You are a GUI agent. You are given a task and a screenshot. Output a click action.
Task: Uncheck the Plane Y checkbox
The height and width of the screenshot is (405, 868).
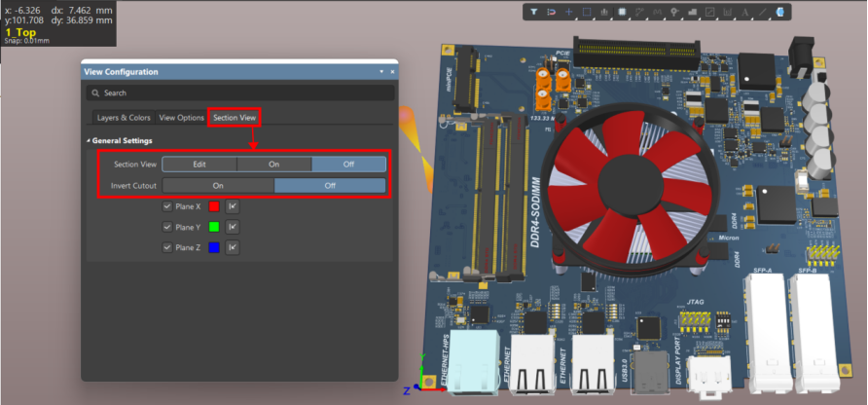coord(167,227)
